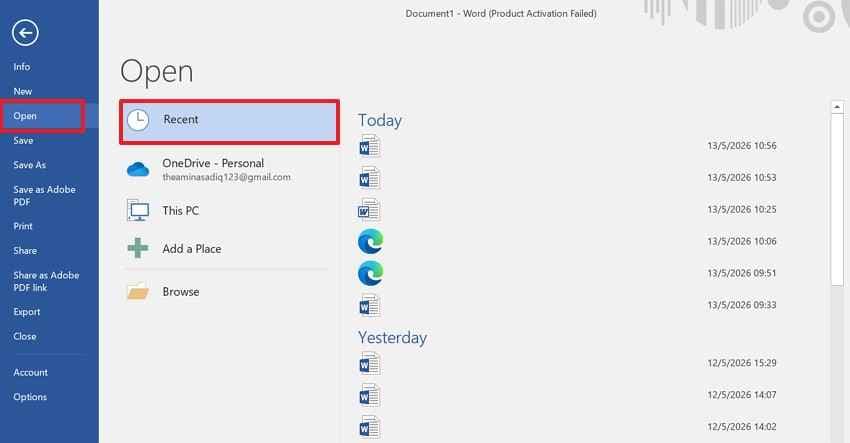Click the green plus Add a Place icon
This screenshot has height=443, width=850.
(x=138, y=248)
